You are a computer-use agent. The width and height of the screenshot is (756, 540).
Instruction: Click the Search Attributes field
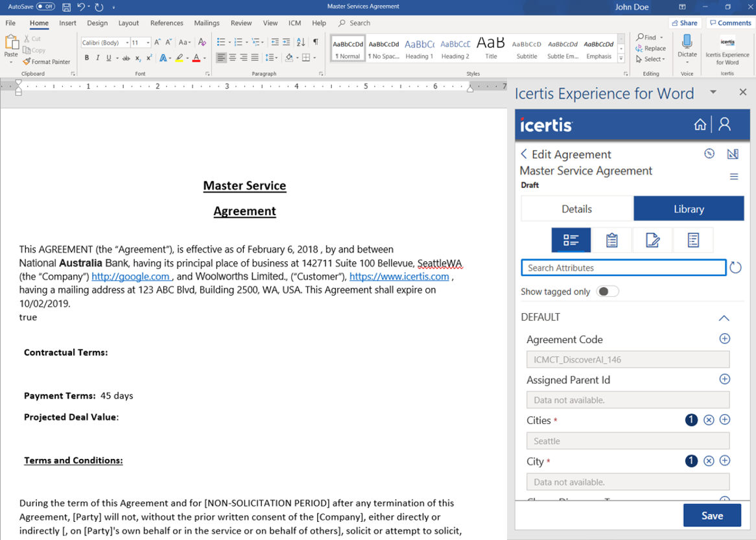(624, 268)
